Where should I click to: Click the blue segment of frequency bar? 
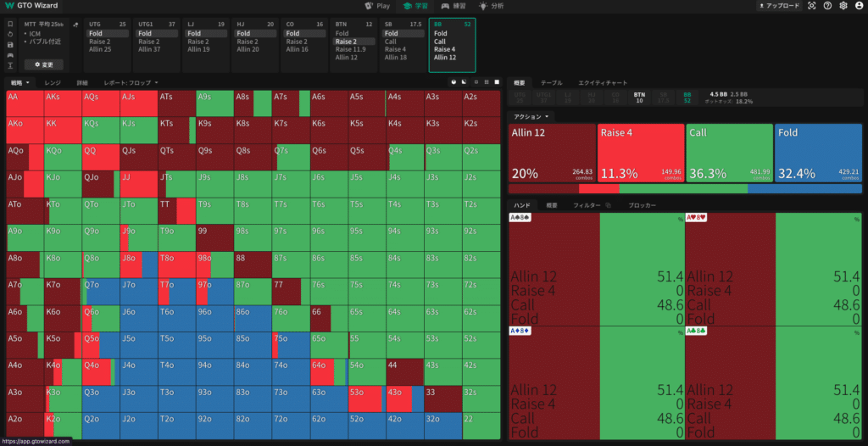coord(804,188)
